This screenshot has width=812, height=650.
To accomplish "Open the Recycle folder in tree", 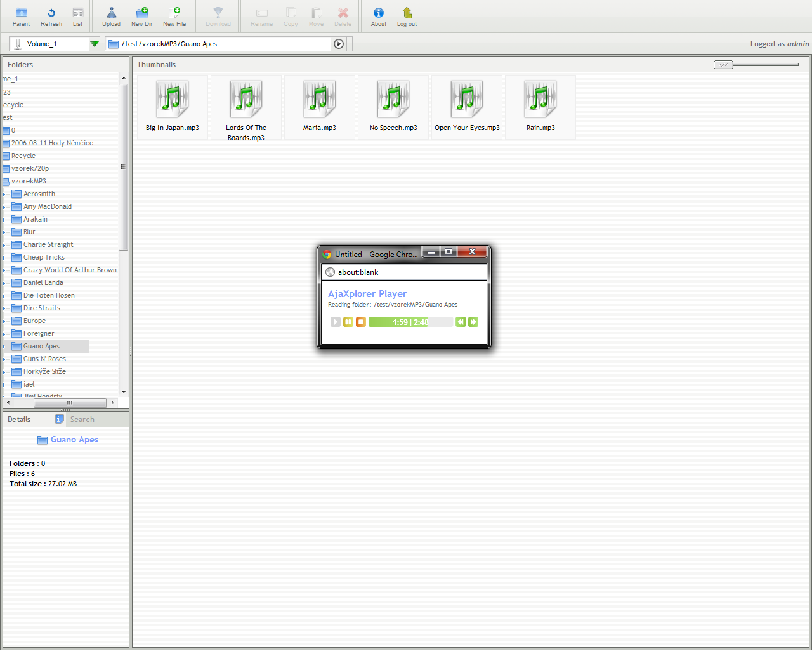I will [23, 156].
